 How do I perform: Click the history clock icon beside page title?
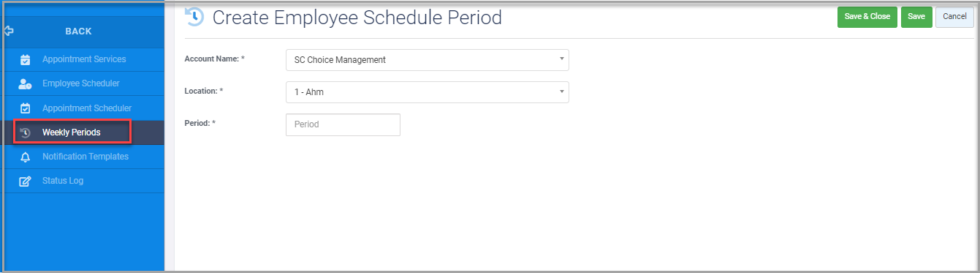point(194,17)
